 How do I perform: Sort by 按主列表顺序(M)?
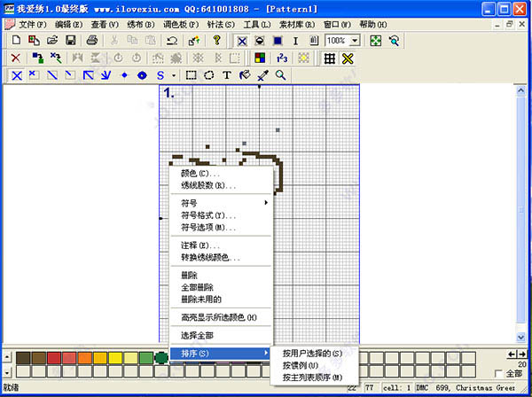[313, 378]
